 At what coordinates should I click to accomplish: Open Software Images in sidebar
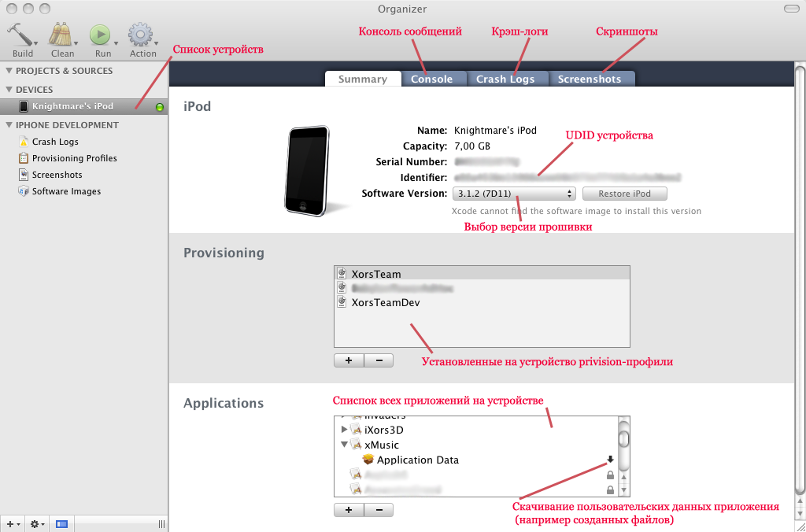66,191
